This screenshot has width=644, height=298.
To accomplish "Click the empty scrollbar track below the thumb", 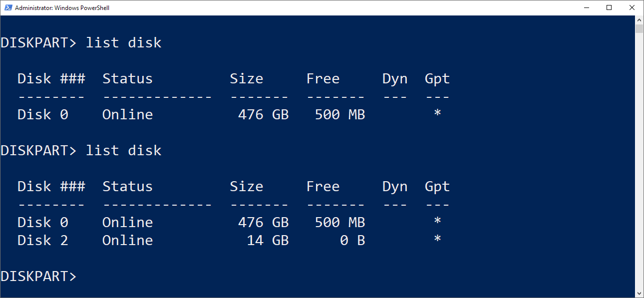I will [x=639, y=160].
